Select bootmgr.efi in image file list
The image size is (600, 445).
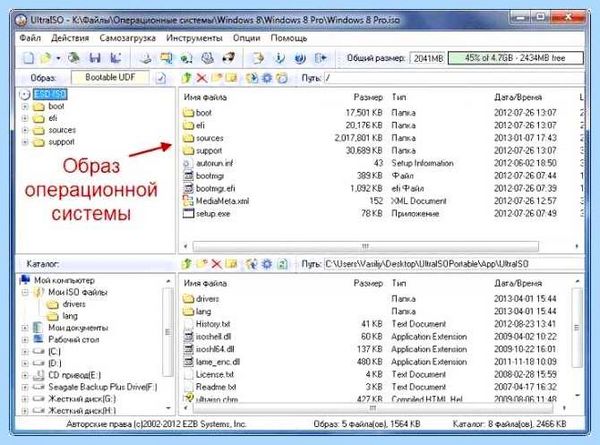pyautogui.click(x=215, y=188)
